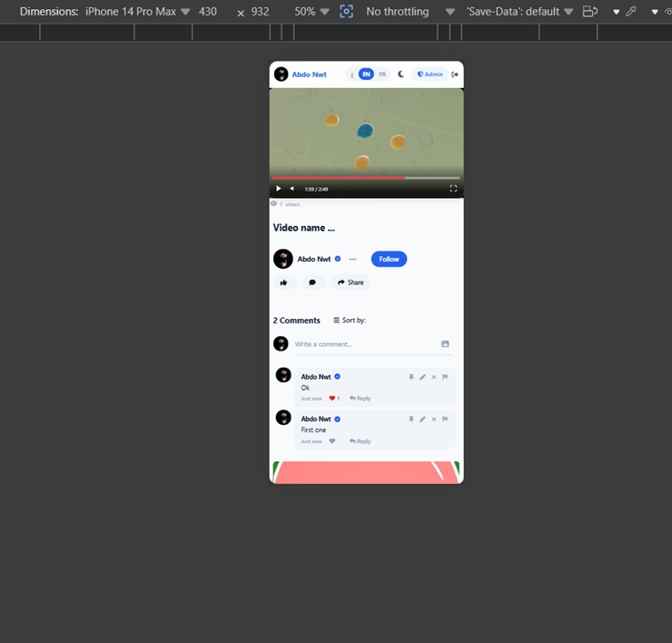Click the screen capture toolbar icon
Image resolution: width=672 pixels, height=643 pixels.
[346, 12]
